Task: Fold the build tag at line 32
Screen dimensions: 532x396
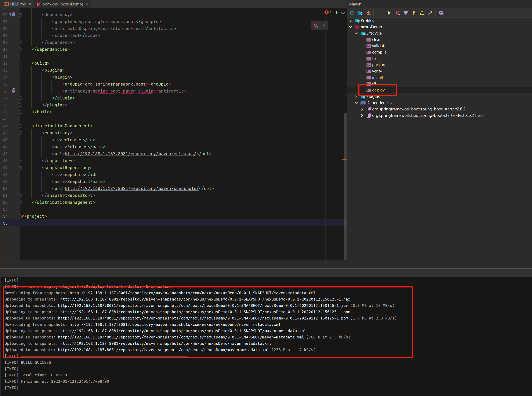Action: click(20, 63)
